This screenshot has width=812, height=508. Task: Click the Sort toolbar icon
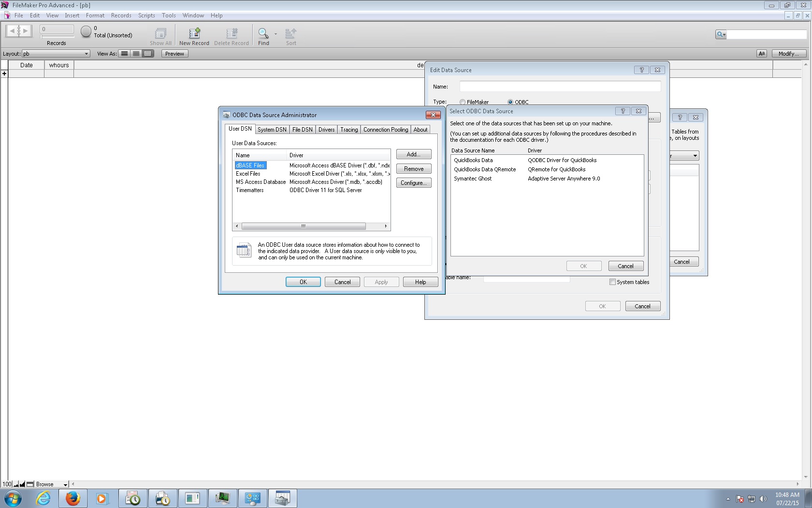pos(290,33)
